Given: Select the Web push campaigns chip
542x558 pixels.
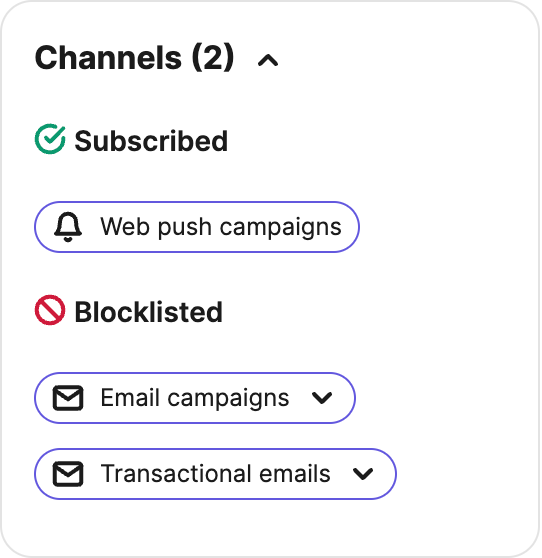Looking at the screenshot, I should coord(197,227).
